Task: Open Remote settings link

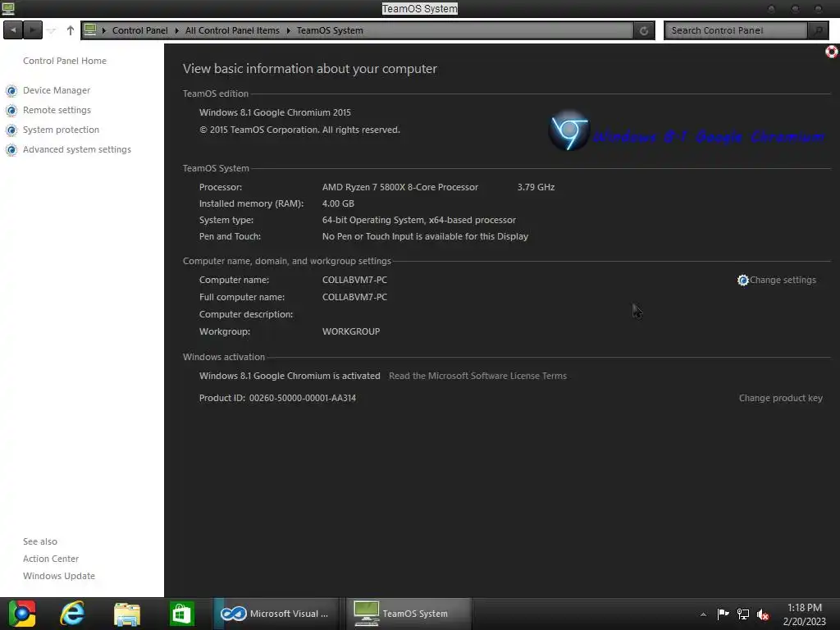Action: pos(57,111)
